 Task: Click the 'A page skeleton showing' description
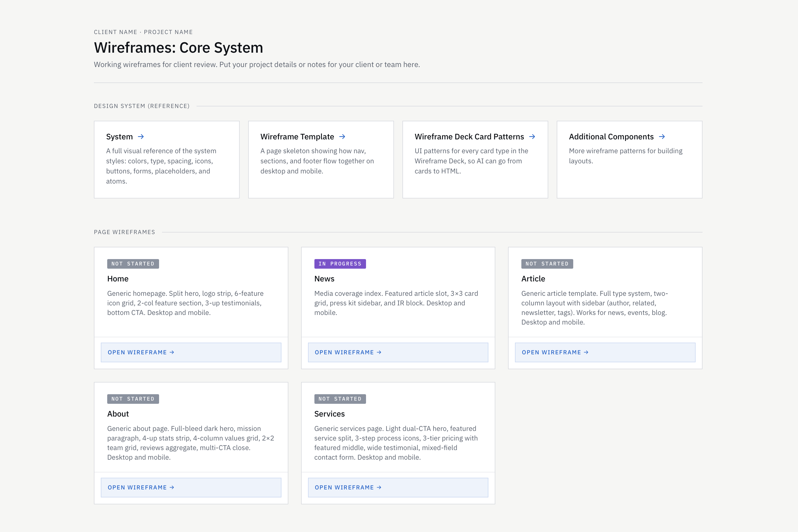click(317, 161)
